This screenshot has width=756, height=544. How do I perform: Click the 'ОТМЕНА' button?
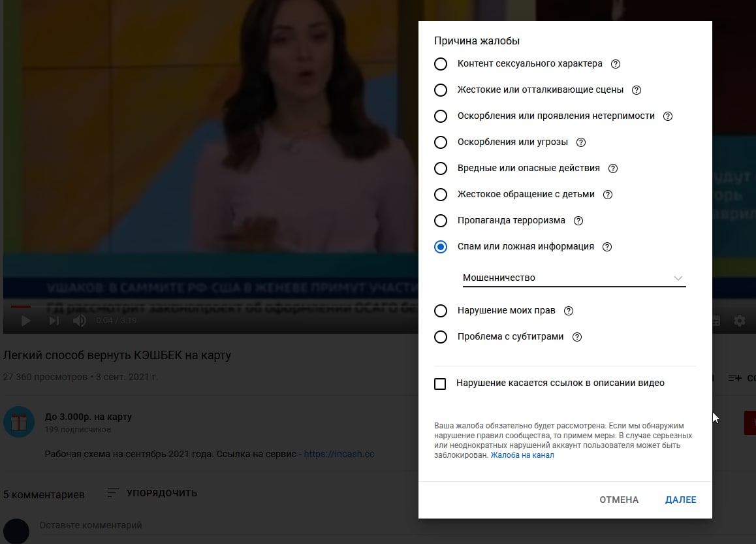pos(619,500)
